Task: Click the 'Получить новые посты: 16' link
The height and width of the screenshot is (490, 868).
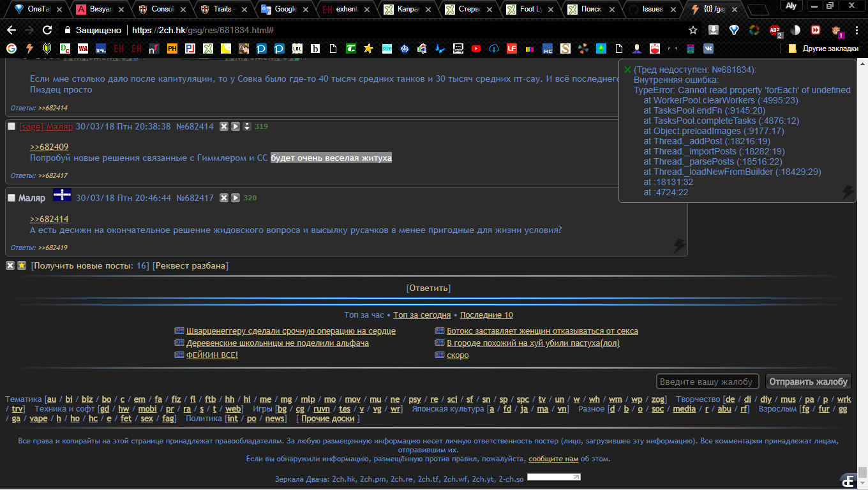Action: point(73,265)
